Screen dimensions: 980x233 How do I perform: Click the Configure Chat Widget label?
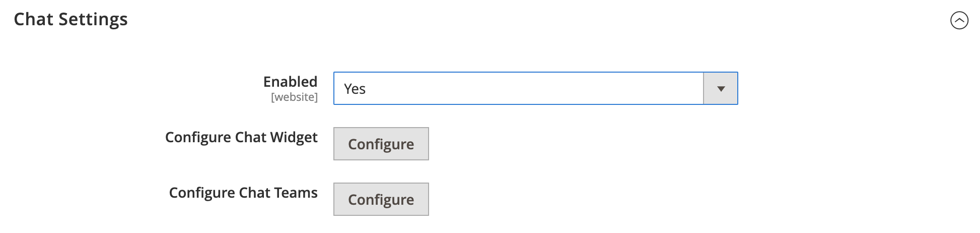241,138
